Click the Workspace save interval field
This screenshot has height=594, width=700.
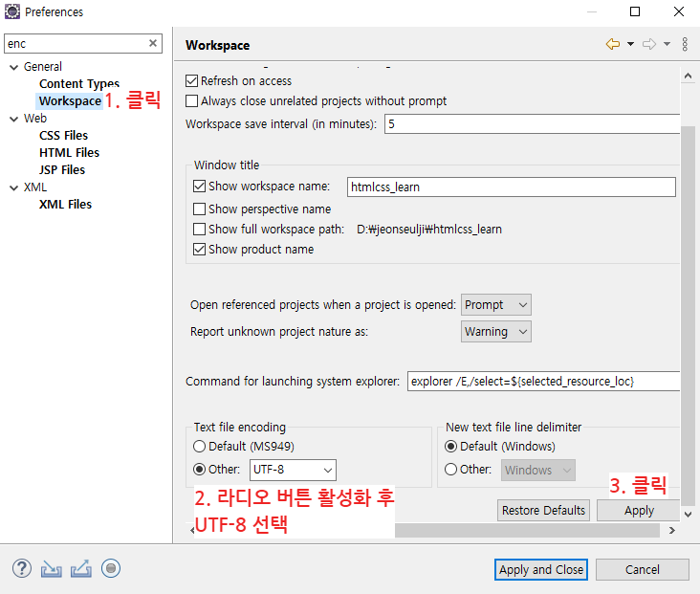click(532, 123)
